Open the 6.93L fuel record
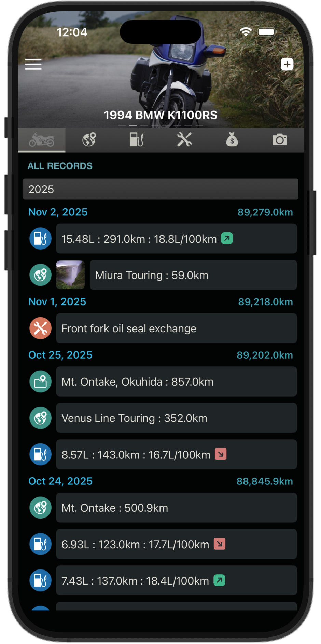Image resolution: width=321 pixels, height=644 pixels. click(176, 544)
